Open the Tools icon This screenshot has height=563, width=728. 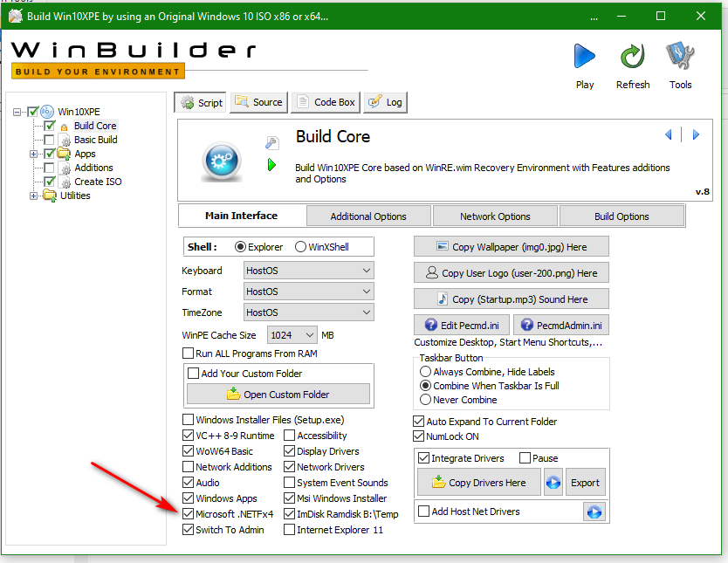click(680, 56)
